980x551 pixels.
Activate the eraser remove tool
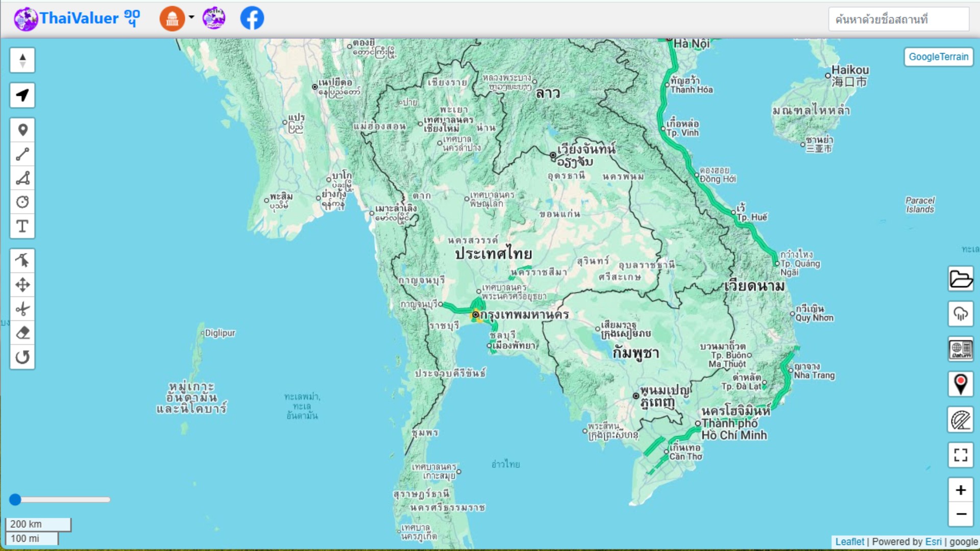pyautogui.click(x=22, y=333)
